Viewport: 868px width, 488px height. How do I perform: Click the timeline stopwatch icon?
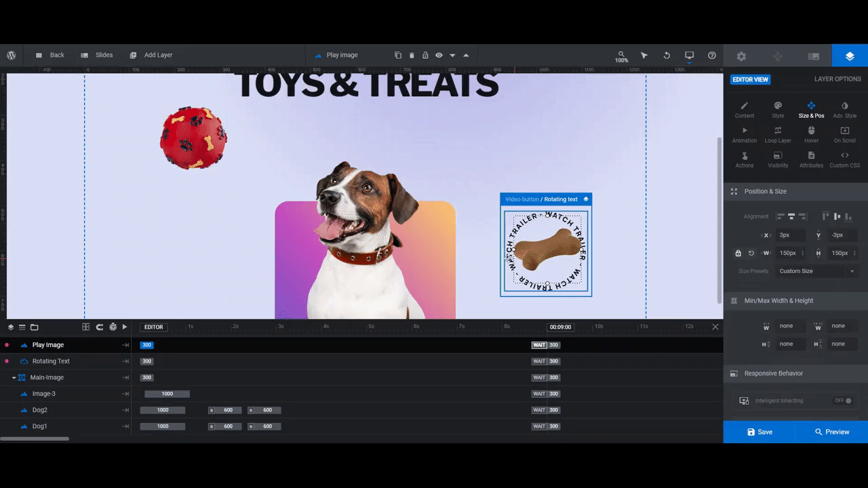pyautogui.click(x=113, y=327)
